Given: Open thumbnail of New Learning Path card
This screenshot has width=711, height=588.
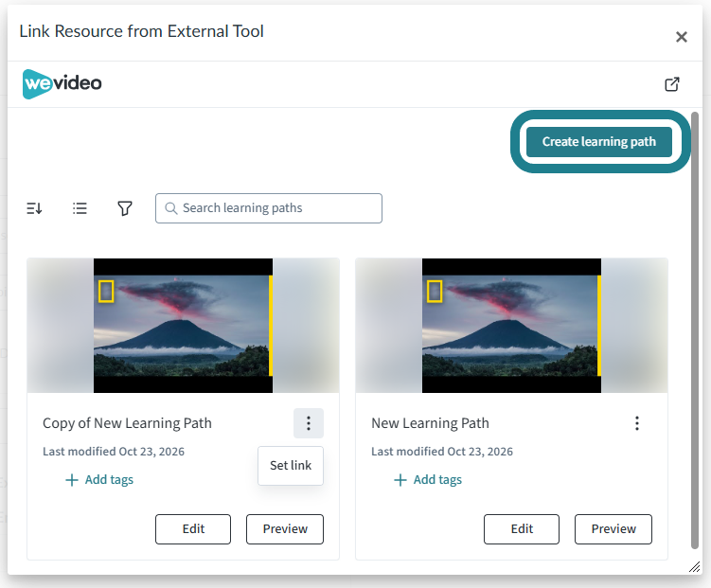Looking at the screenshot, I should 511,326.
